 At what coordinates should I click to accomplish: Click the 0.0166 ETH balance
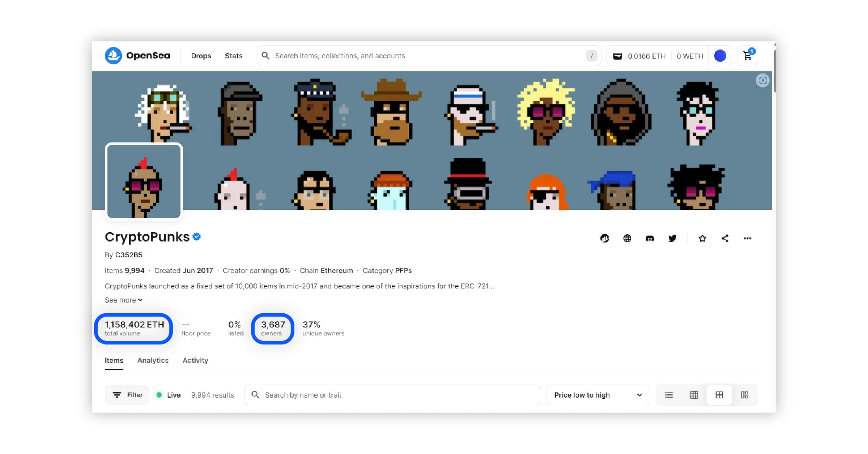click(x=647, y=56)
